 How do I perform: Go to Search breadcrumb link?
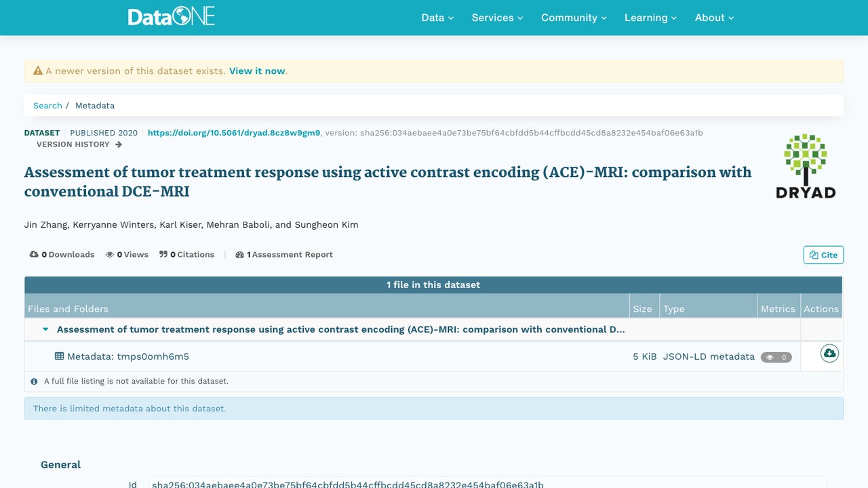[x=47, y=106]
